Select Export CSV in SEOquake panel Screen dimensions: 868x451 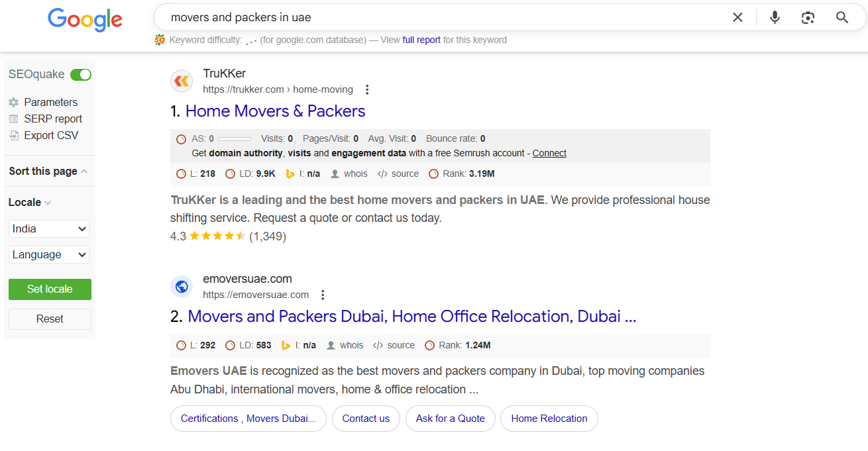point(51,135)
